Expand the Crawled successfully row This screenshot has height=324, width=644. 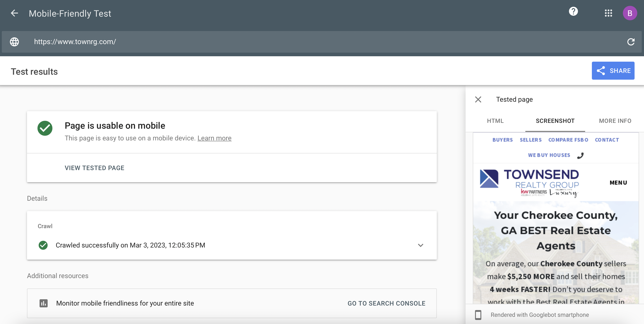(130, 245)
